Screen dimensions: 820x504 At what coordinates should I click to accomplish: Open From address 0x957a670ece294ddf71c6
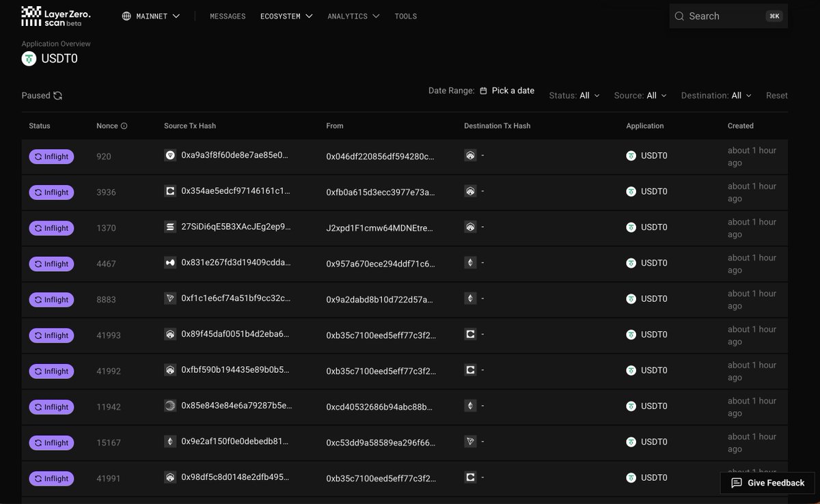pyautogui.click(x=381, y=264)
